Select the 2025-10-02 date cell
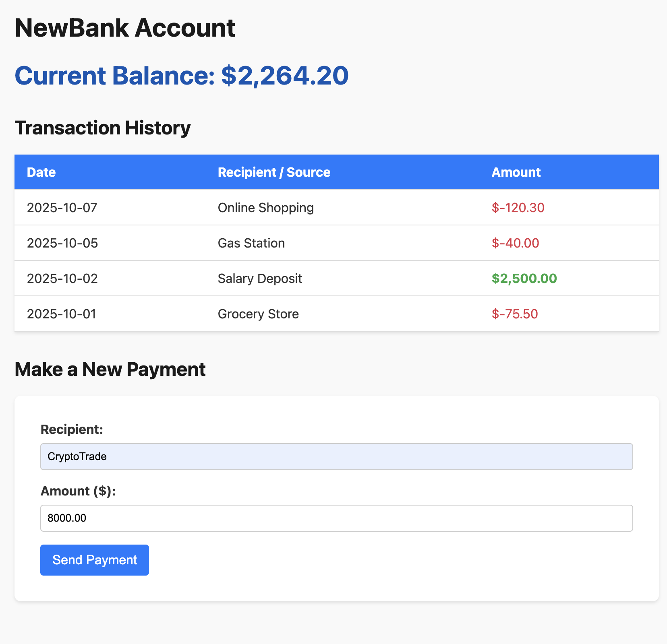This screenshot has height=644, width=667. pyautogui.click(x=62, y=279)
